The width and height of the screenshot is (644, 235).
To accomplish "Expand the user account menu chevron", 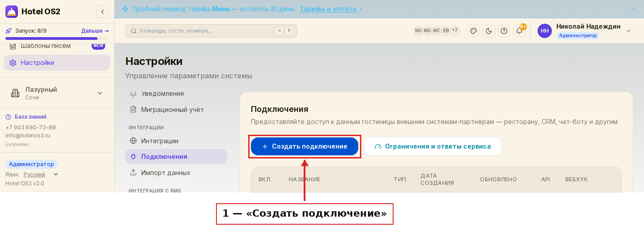I will pyautogui.click(x=628, y=31).
